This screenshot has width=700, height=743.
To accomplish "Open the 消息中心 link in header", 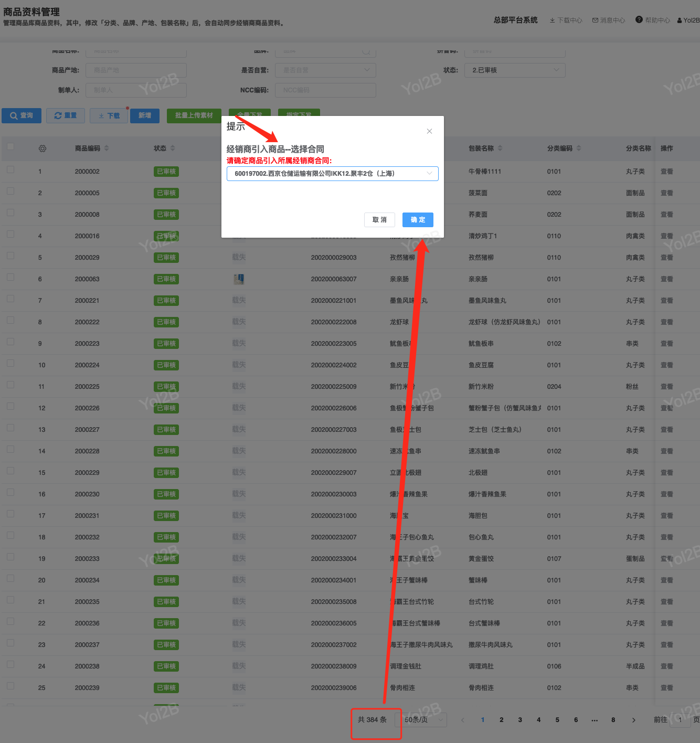I will (x=609, y=20).
